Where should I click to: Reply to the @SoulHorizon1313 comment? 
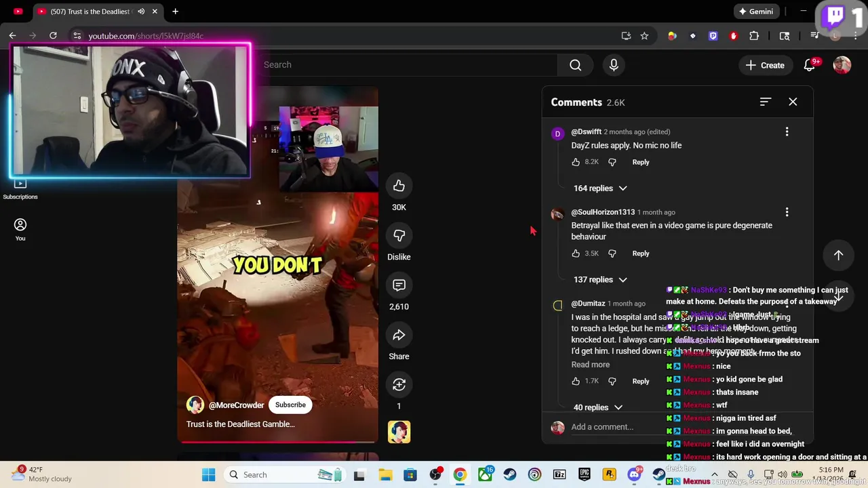tap(641, 253)
